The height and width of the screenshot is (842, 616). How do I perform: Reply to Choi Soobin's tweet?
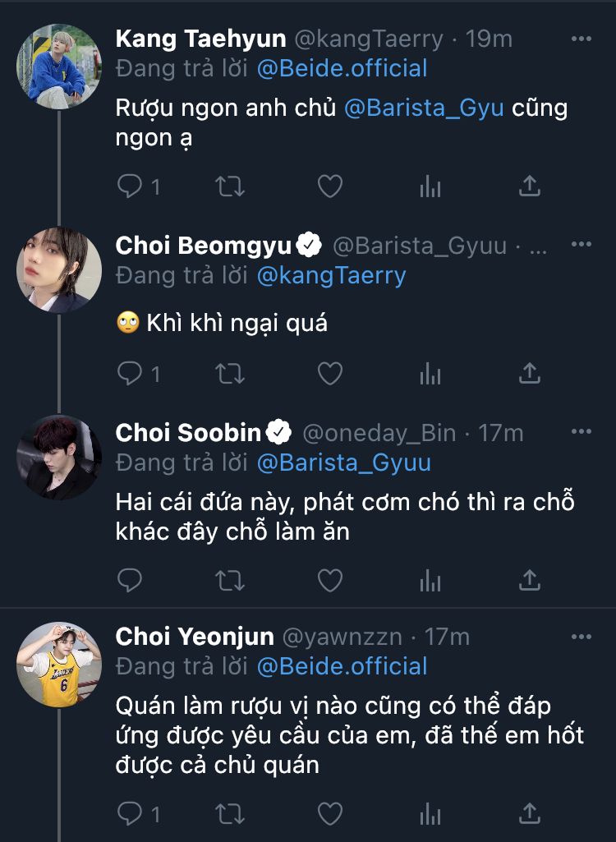130,581
